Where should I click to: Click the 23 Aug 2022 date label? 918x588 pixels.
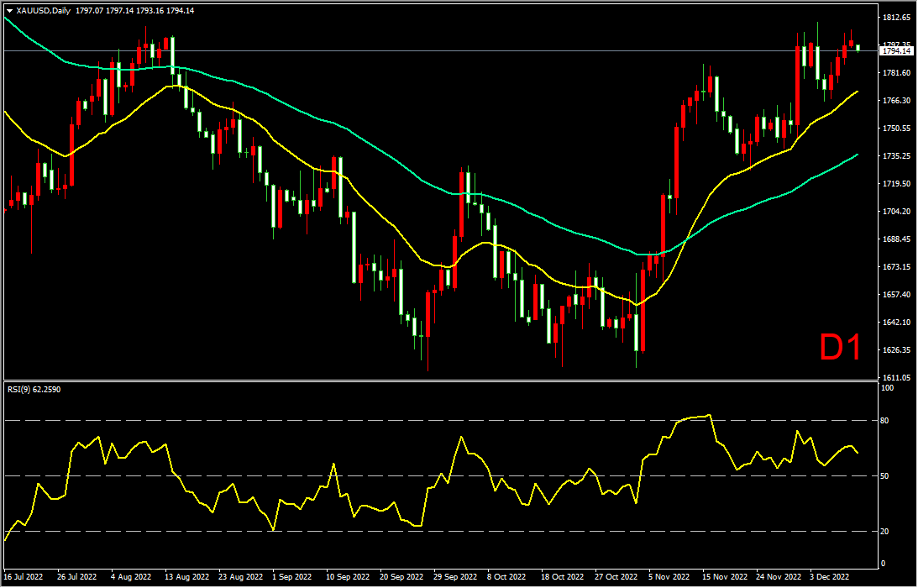coord(239,577)
